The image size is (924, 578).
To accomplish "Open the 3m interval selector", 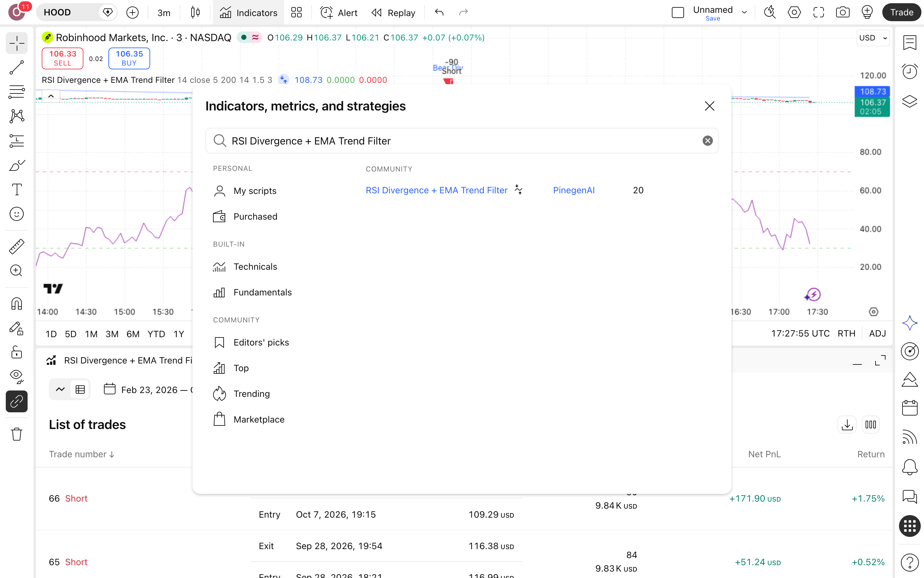I will click(x=164, y=13).
